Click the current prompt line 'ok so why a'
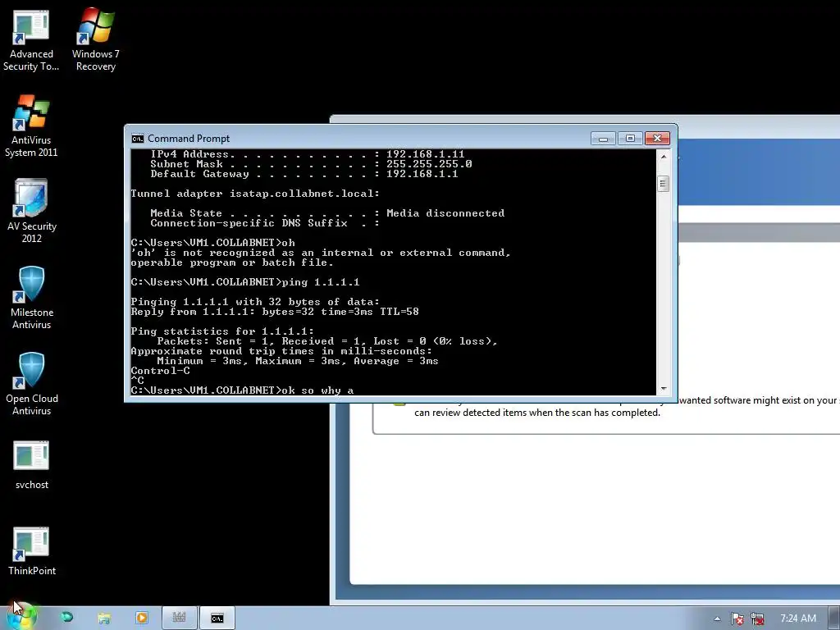This screenshot has height=630, width=840. pyautogui.click(x=242, y=390)
